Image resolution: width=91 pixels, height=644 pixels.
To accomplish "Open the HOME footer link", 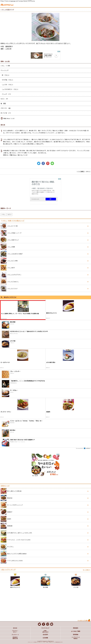I will 15,628.
